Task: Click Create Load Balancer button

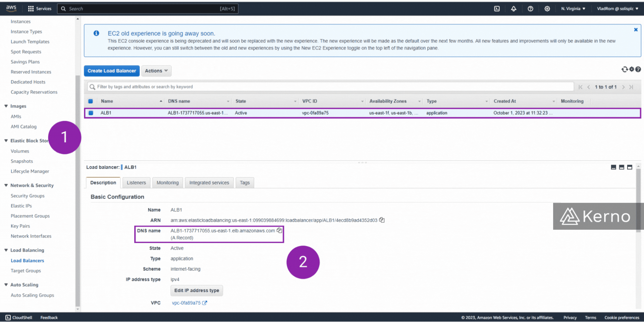Action: (112, 71)
